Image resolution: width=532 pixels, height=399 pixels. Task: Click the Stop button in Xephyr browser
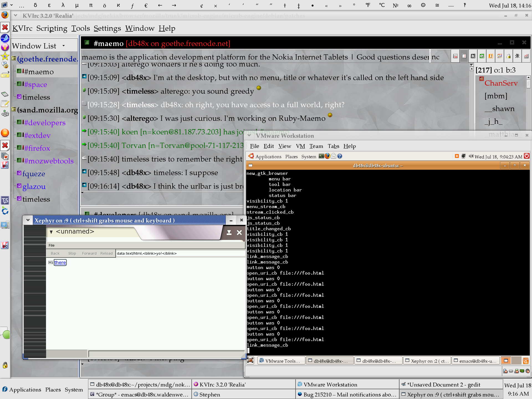coord(72,253)
